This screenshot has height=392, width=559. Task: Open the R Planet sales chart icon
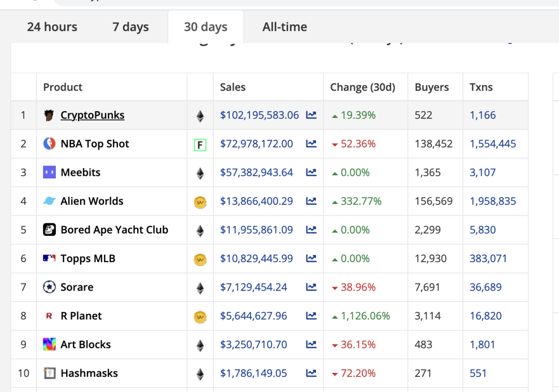(x=311, y=316)
